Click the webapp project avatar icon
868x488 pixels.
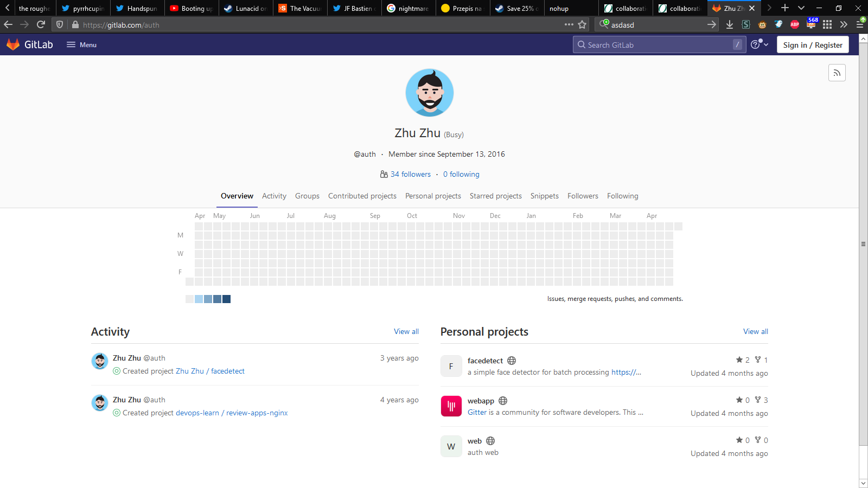point(451,406)
